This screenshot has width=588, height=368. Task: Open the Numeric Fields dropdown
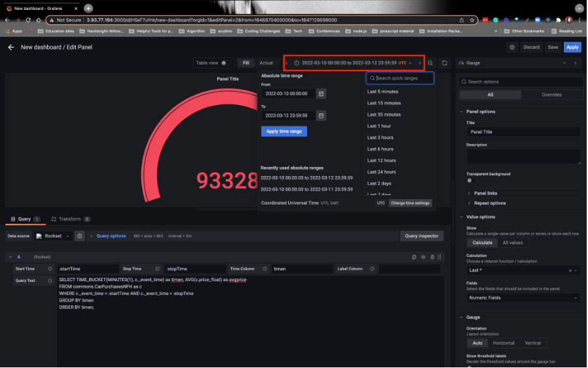pos(523,298)
